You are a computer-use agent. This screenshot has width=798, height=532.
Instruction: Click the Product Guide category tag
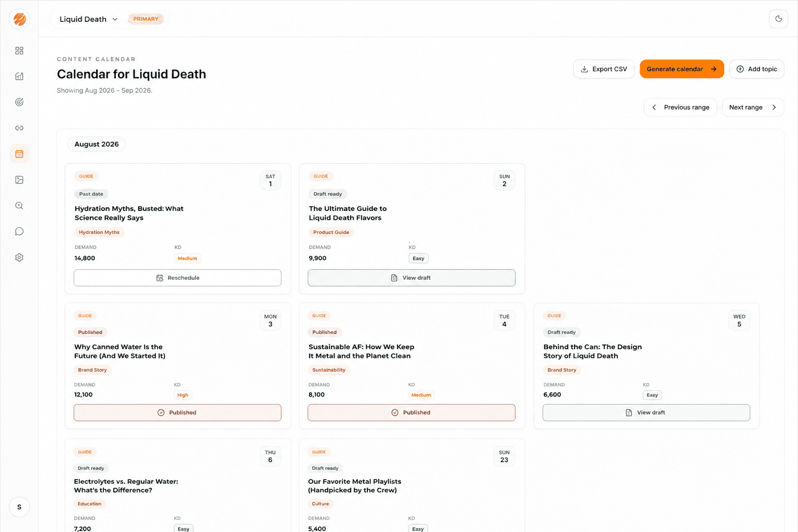pyautogui.click(x=331, y=232)
